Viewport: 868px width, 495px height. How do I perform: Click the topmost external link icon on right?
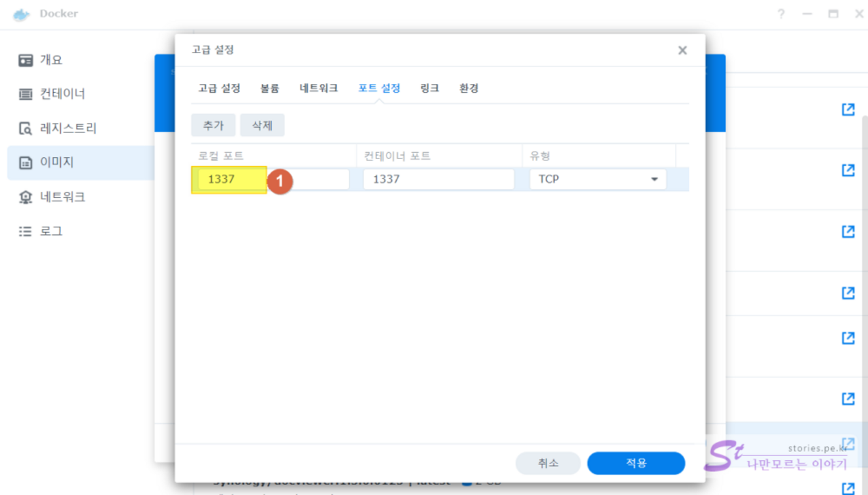[x=848, y=109]
